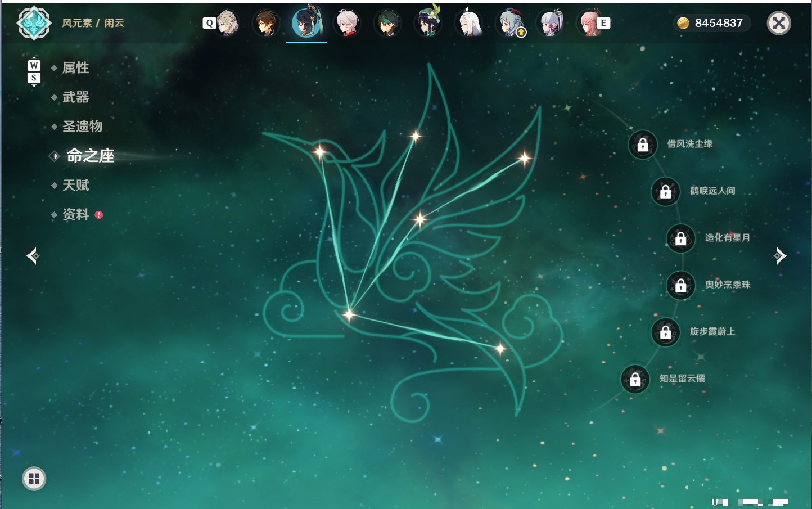Click the 风元素 / 闲云 title text

[93, 23]
